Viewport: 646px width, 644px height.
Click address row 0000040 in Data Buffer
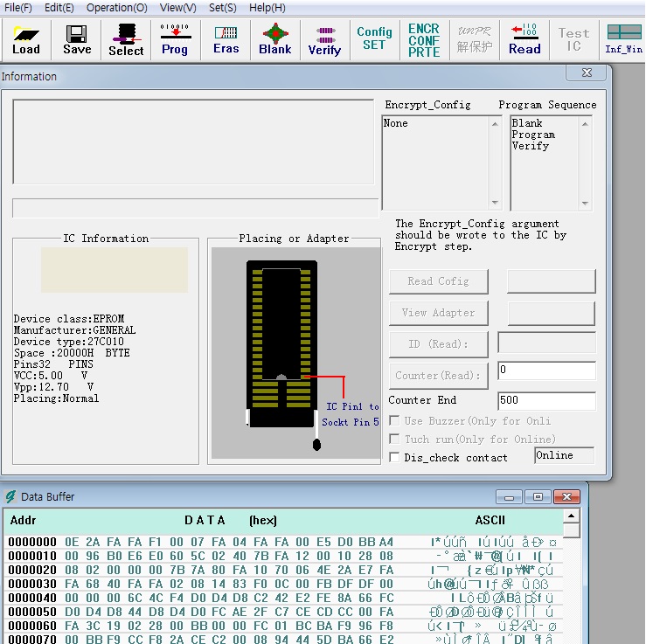283,598
